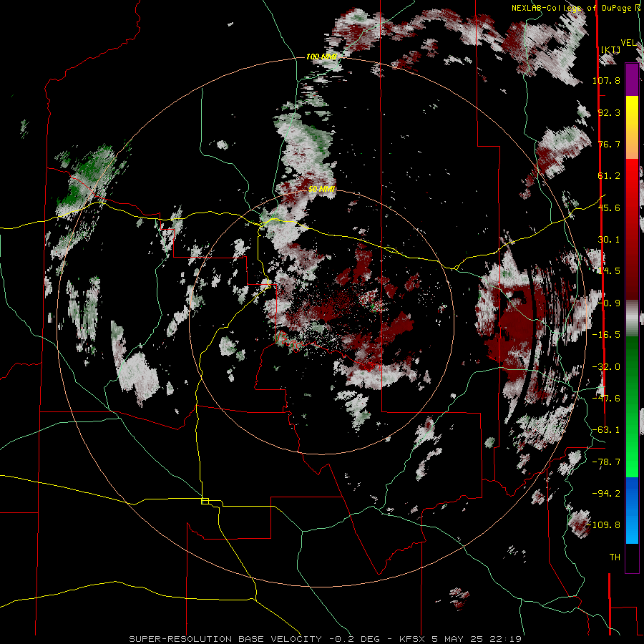Click the 100 NMI range ring label
The image size is (644, 644).
321,57
